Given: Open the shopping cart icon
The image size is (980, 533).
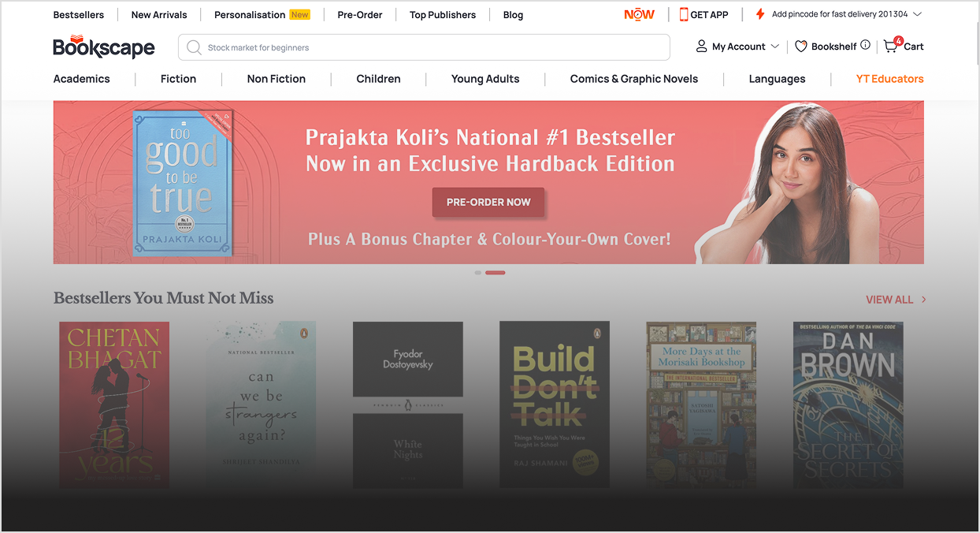Looking at the screenshot, I should coord(891,46).
